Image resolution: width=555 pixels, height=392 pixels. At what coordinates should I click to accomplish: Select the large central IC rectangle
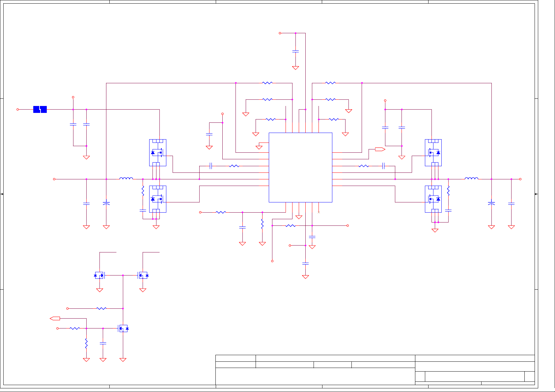tap(300, 167)
